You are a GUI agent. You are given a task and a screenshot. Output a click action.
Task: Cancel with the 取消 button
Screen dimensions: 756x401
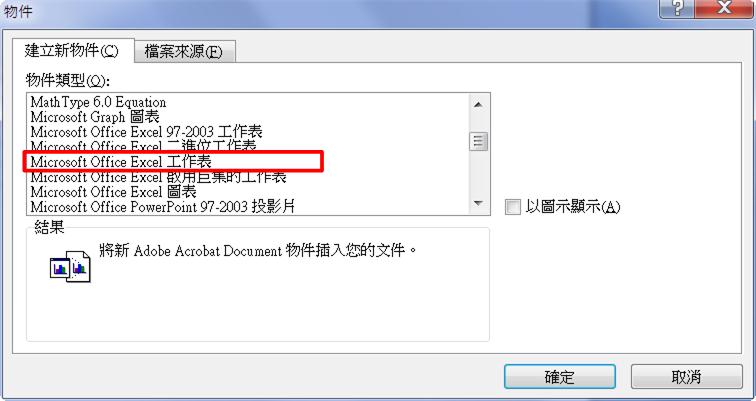click(687, 376)
